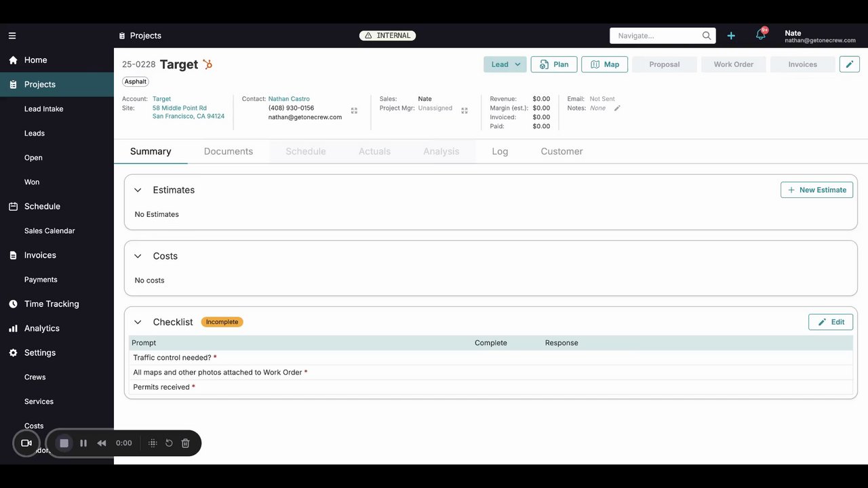Click the search magnifier icon

pos(707,36)
